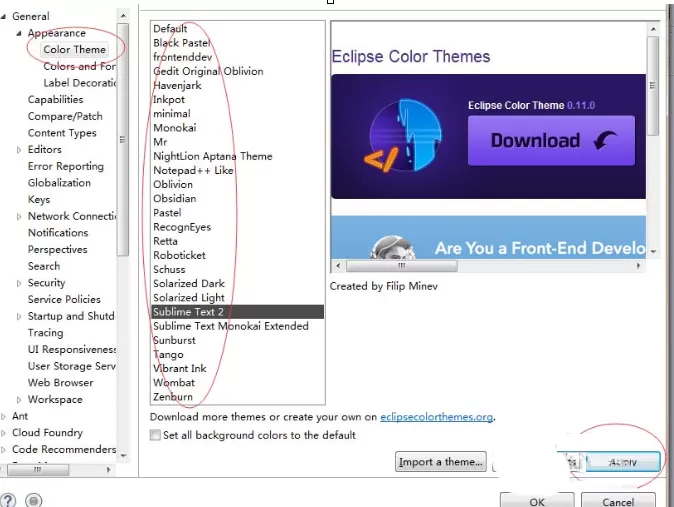Enable Set all background colors to default
674x507 pixels.
point(155,435)
